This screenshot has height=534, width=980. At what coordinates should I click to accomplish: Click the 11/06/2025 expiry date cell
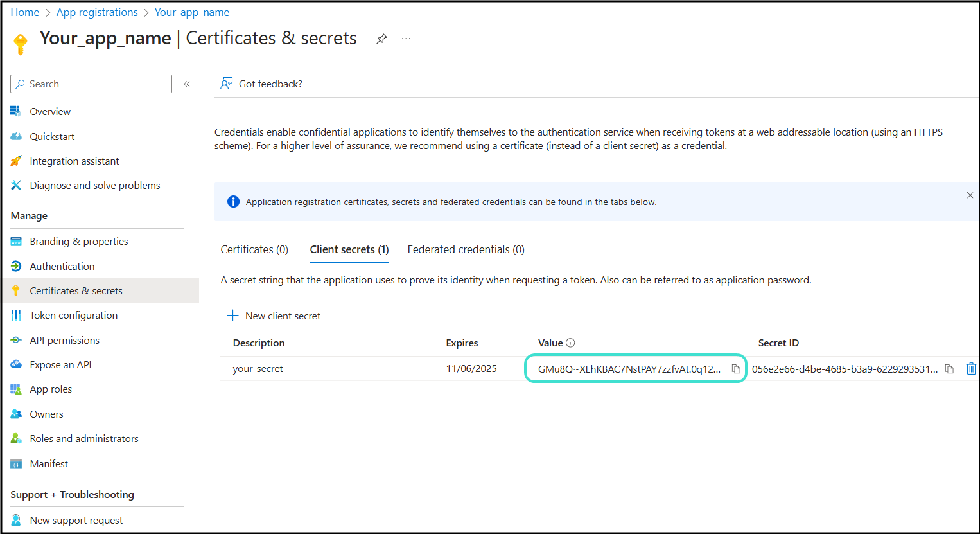471,368
